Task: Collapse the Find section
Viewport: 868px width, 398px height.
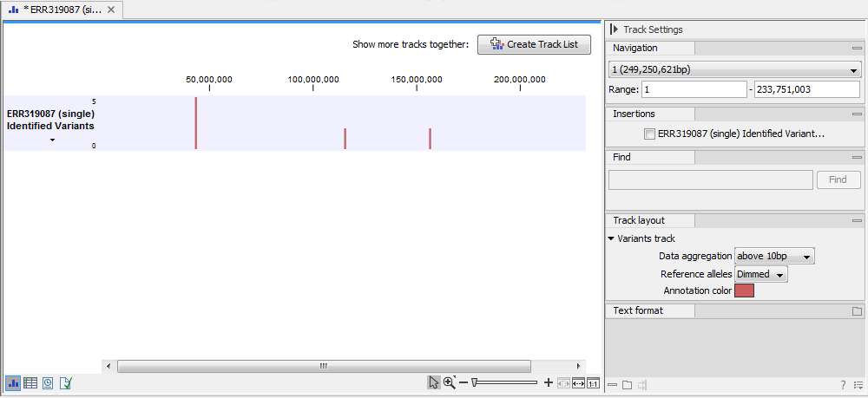Action: [857, 158]
